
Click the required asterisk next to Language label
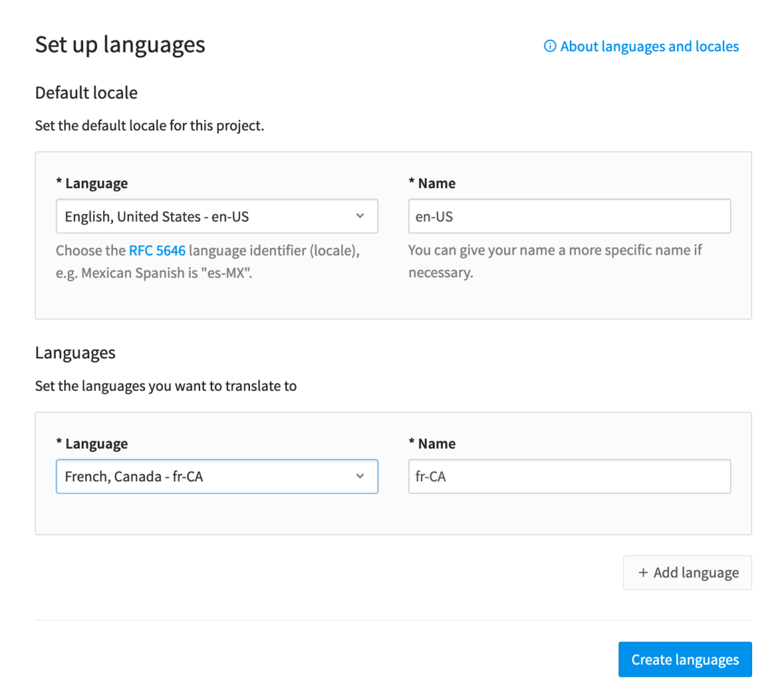tap(59, 183)
